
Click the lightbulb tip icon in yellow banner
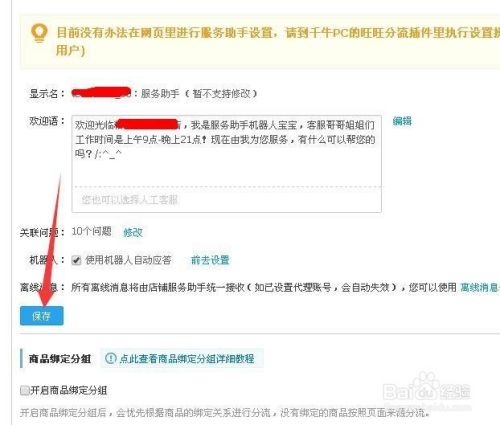tap(39, 33)
